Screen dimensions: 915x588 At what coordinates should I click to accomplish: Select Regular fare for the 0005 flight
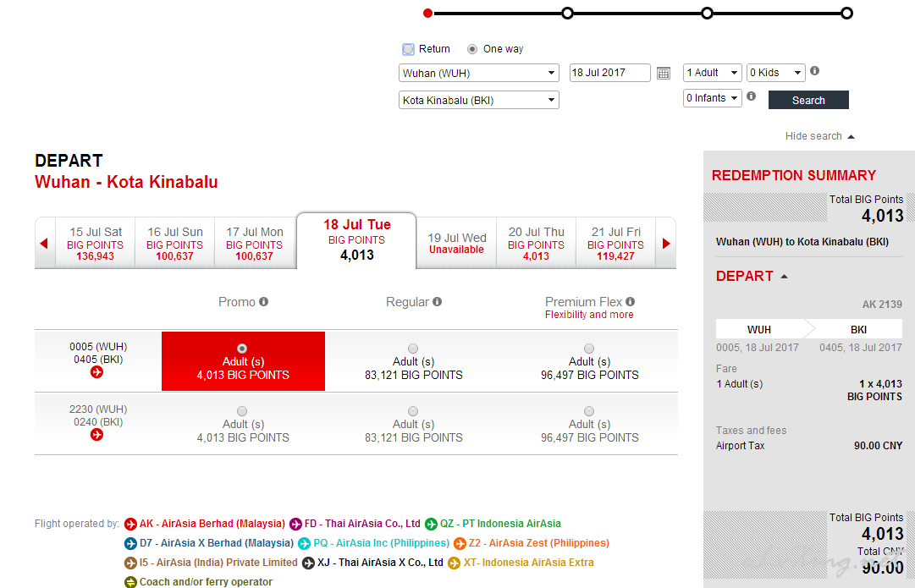pos(413,349)
